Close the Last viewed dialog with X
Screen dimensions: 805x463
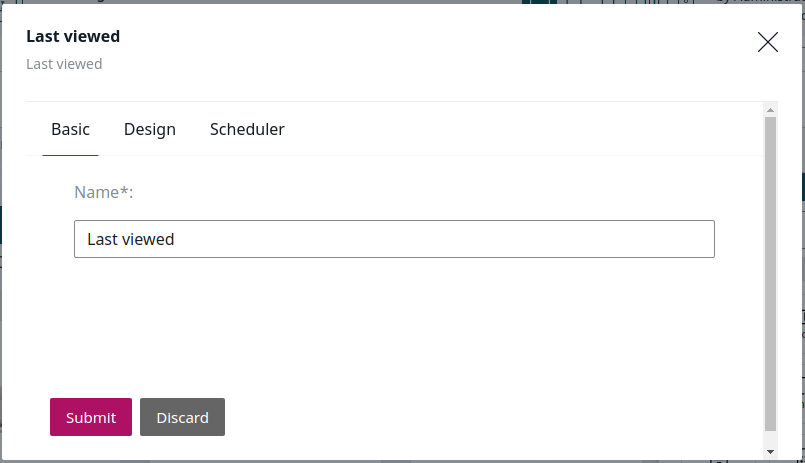coord(768,42)
